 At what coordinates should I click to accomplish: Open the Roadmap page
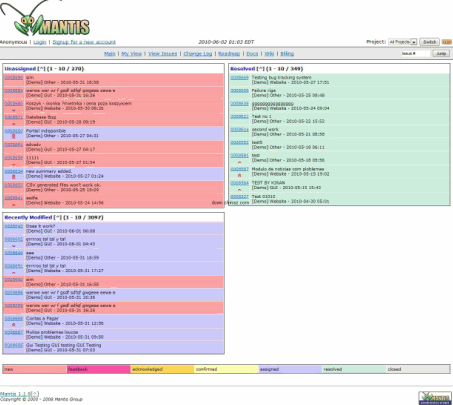(229, 54)
